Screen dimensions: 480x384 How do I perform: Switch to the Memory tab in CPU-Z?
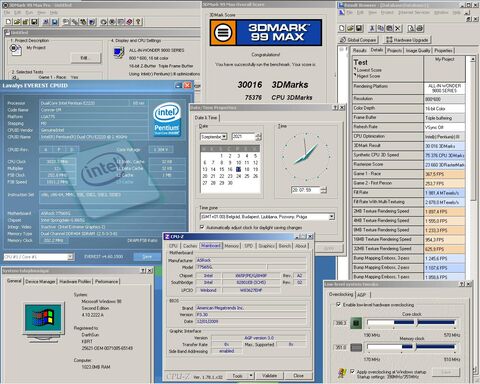pyautogui.click(x=232, y=246)
